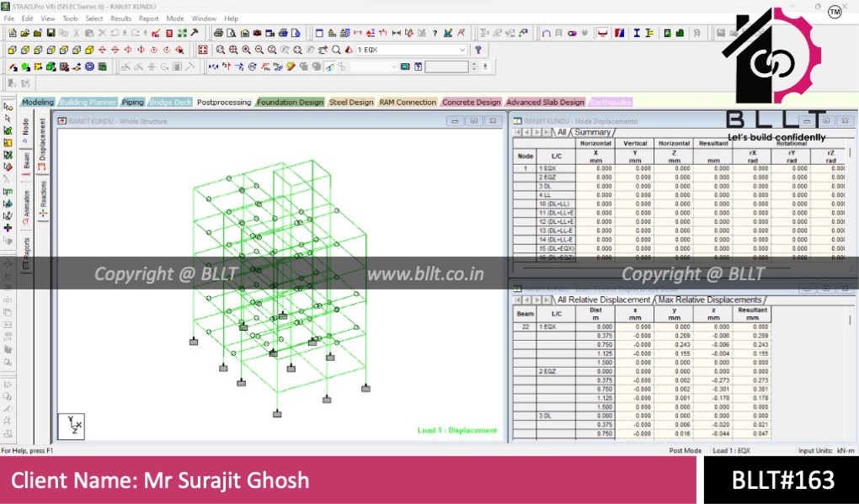Select the All Relative Displacement tab

pyautogui.click(x=604, y=300)
